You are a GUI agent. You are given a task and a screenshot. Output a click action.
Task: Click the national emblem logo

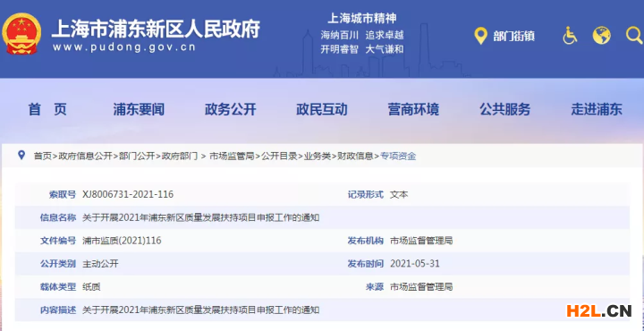tap(21, 34)
